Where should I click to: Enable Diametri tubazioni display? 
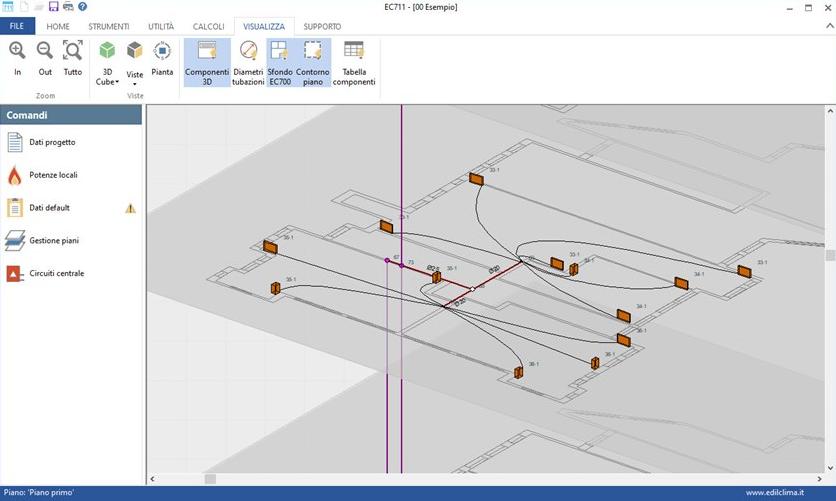[x=248, y=60]
